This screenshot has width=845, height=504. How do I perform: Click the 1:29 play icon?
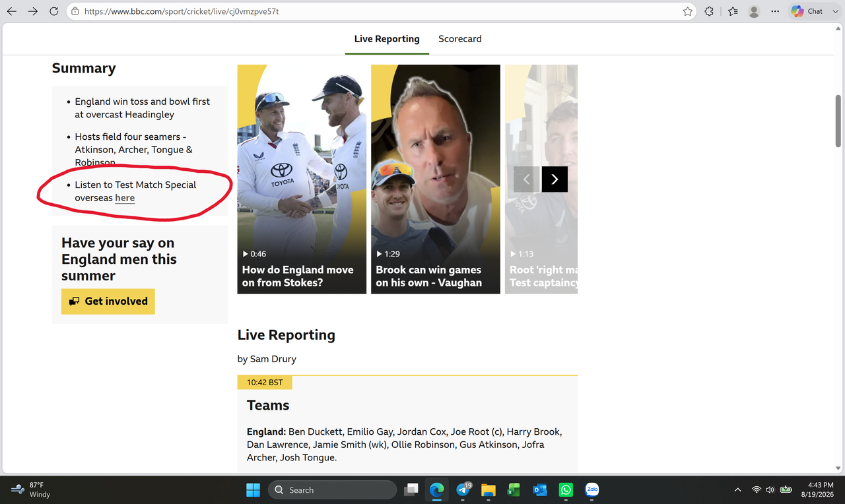tap(380, 254)
